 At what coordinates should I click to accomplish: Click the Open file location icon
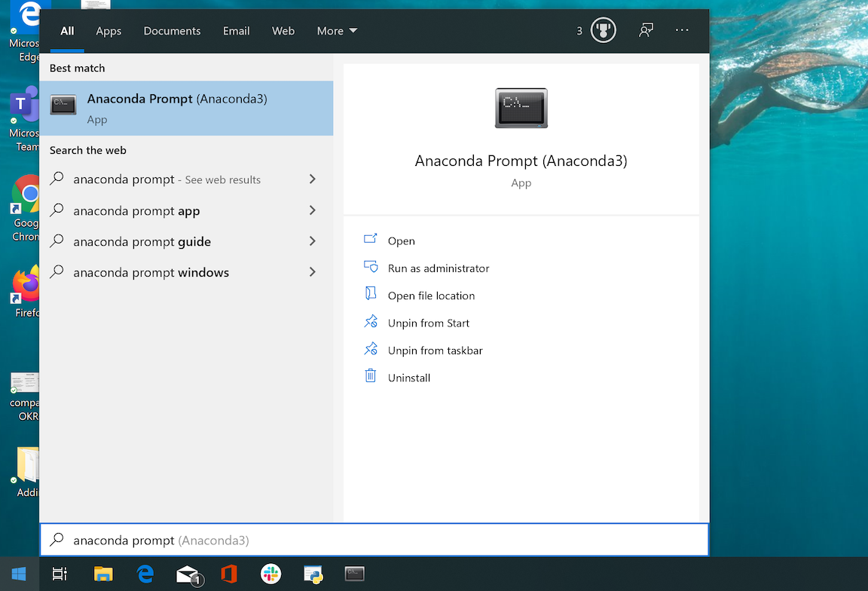(371, 293)
